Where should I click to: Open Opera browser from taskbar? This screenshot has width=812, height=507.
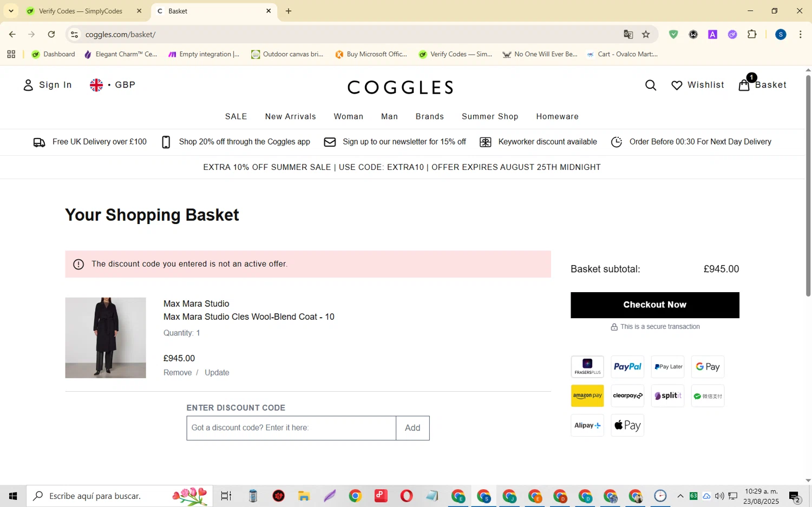click(406, 496)
